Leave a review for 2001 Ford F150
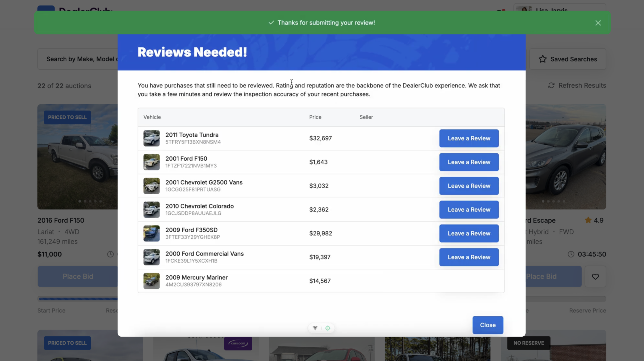The height and width of the screenshot is (361, 644). 469,162
